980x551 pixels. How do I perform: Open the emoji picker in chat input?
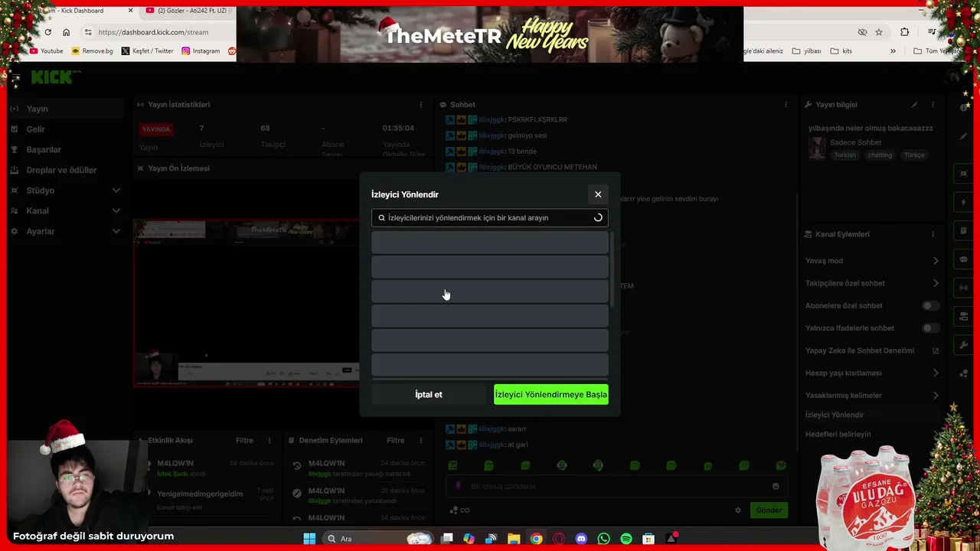tap(776, 487)
